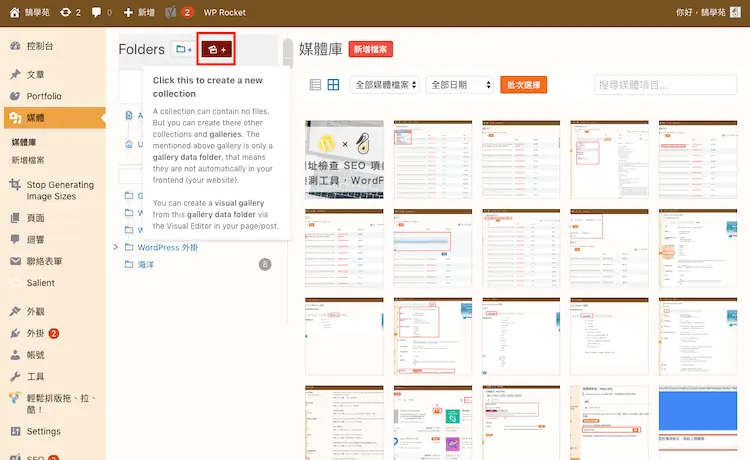Open WP Rocket admin bar menu
750x460 pixels.
224,12
